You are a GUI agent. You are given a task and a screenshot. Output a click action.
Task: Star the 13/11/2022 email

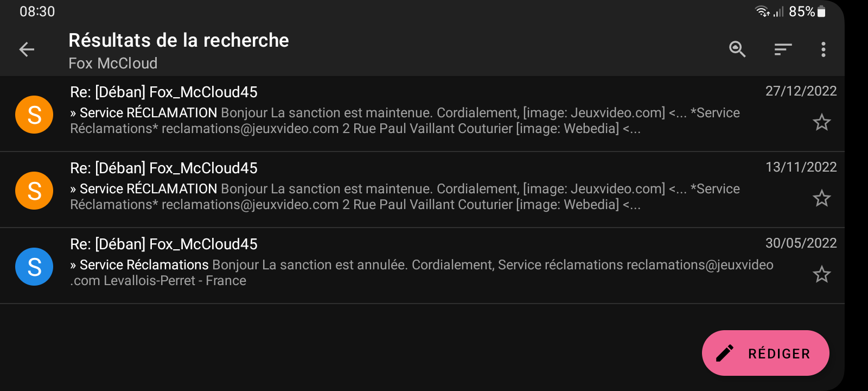(x=821, y=198)
